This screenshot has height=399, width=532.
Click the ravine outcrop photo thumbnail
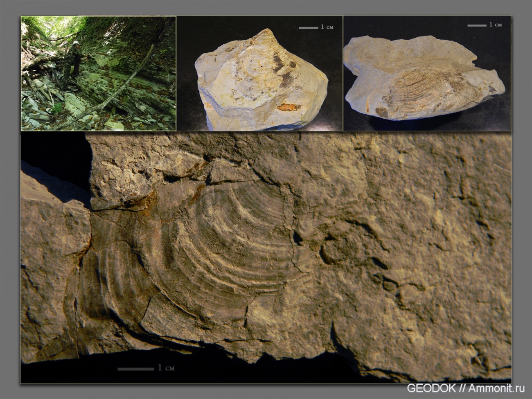[98, 74]
